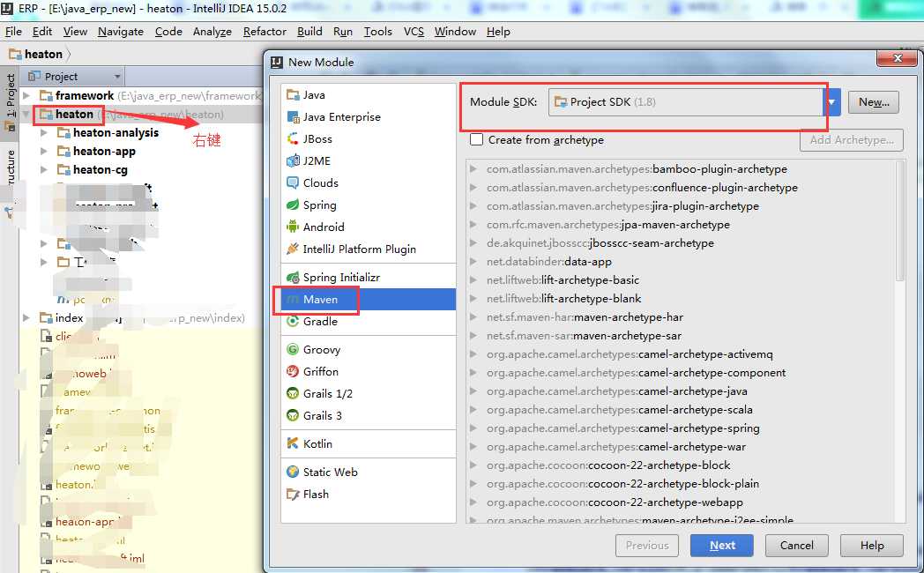Viewport: 924px width, 573px height.
Task: Pick the Grails 3 icon
Action: (293, 416)
